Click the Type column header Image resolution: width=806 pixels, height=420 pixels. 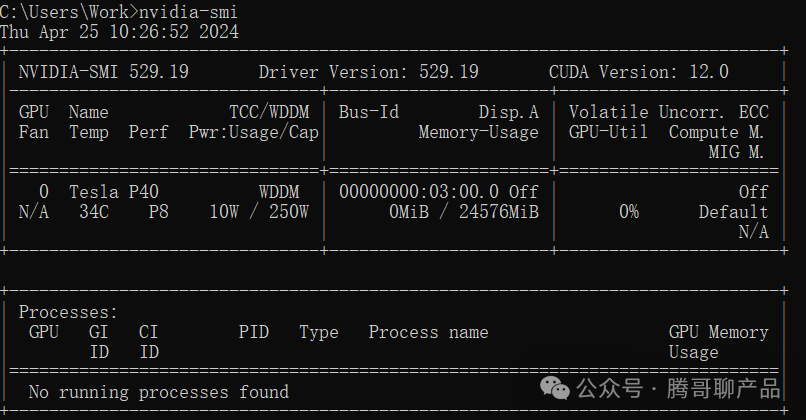pos(319,333)
